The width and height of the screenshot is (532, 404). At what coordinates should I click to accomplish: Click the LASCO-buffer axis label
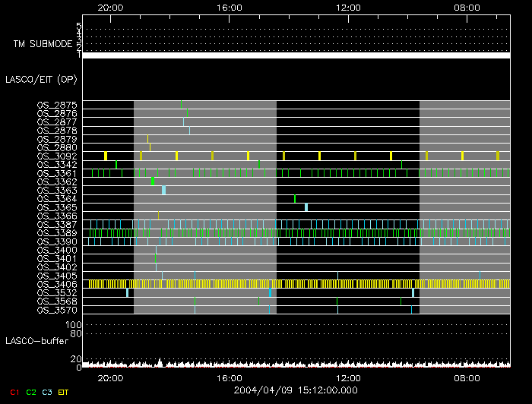coord(32,340)
